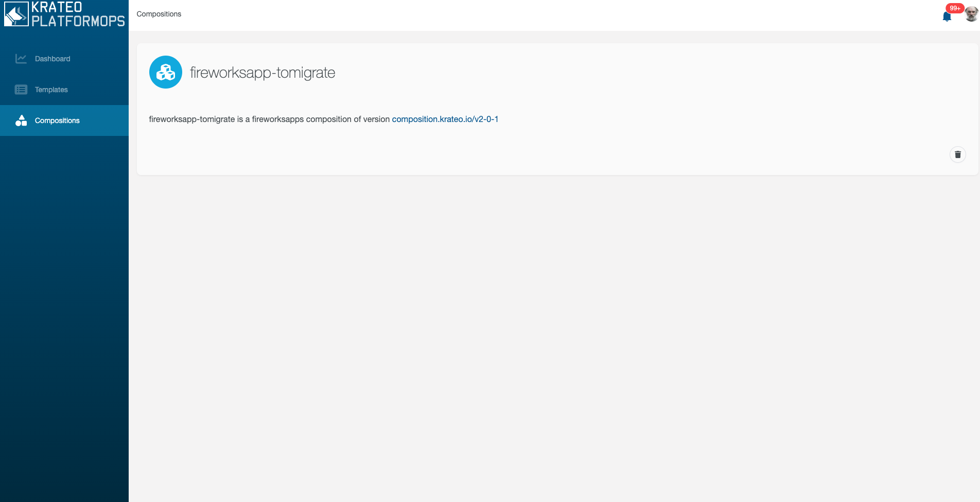This screenshot has width=980, height=502.
Task: Go to the Templates section
Action: click(x=64, y=90)
